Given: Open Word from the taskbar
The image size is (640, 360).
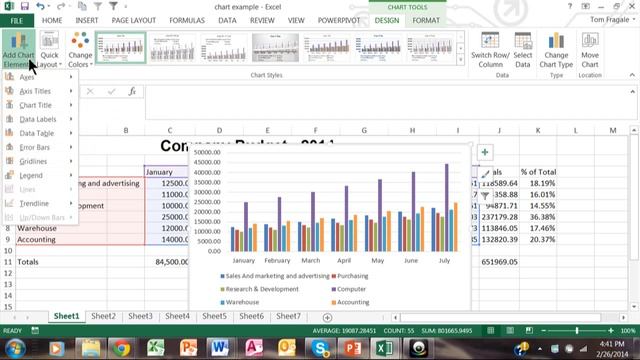Looking at the screenshot, I should coord(220,349).
